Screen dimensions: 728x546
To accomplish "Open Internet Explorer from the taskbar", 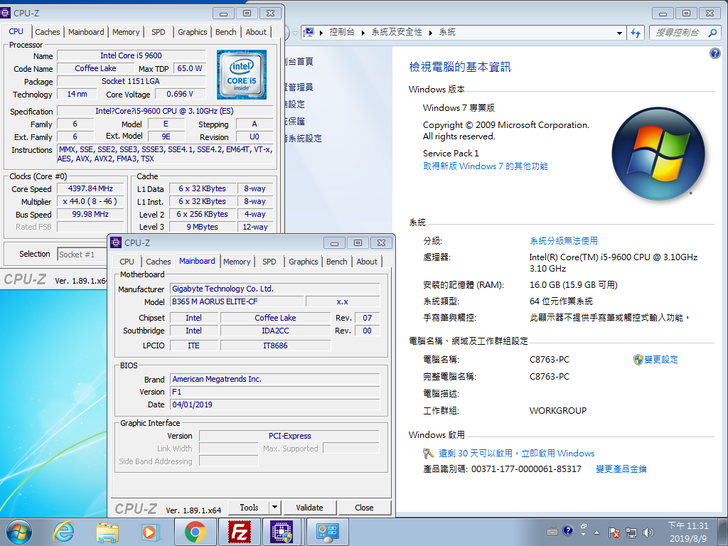I will (x=63, y=531).
